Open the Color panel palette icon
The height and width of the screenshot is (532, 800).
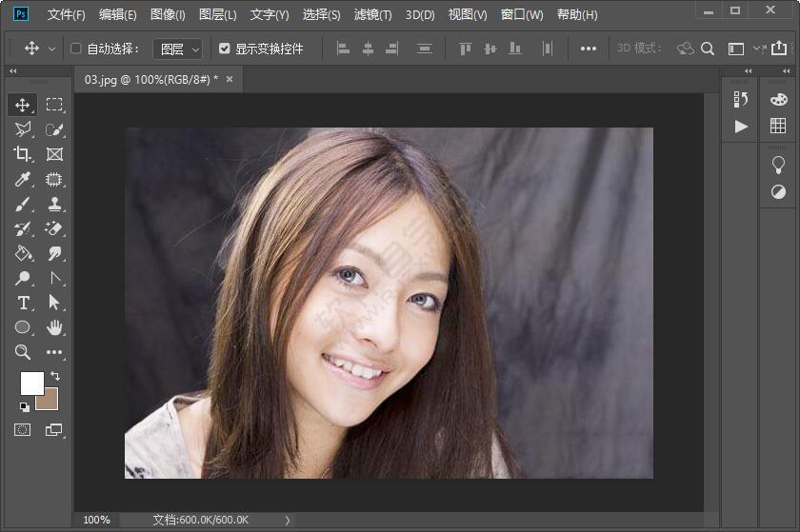tap(779, 100)
